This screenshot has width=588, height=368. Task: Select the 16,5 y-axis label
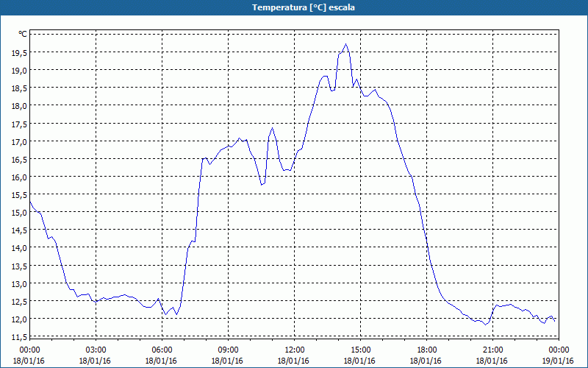pos(19,160)
